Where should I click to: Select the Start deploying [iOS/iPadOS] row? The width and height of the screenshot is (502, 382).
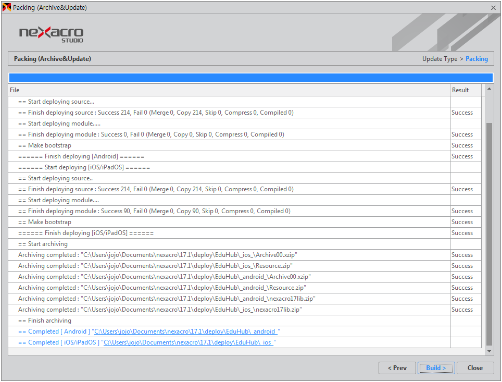tap(245, 167)
